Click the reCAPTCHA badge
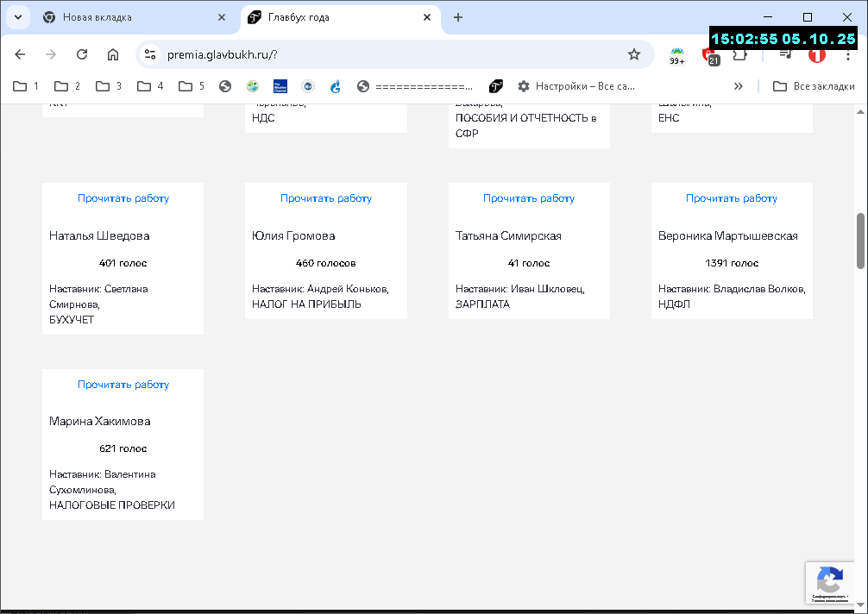This screenshot has width=868, height=614. click(830, 583)
